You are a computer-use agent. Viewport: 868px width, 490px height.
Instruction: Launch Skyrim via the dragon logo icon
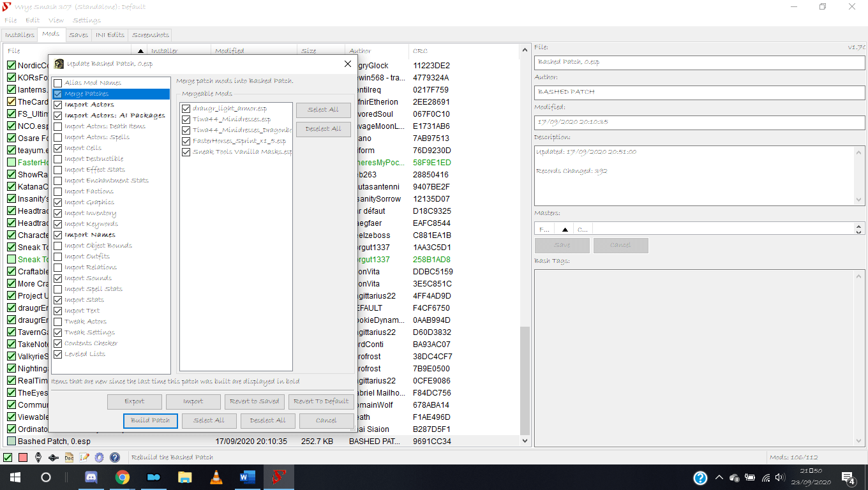click(38, 457)
